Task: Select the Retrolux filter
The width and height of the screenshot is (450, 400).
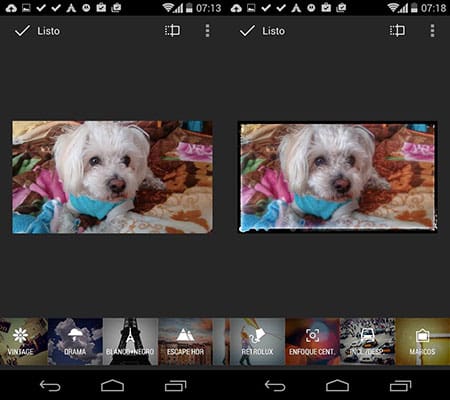Action: pyautogui.click(x=257, y=342)
